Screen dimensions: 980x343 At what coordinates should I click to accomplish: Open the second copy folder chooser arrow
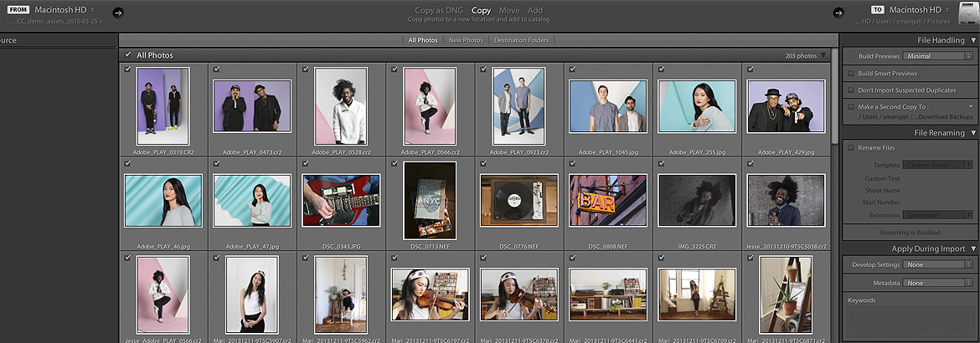(x=971, y=107)
